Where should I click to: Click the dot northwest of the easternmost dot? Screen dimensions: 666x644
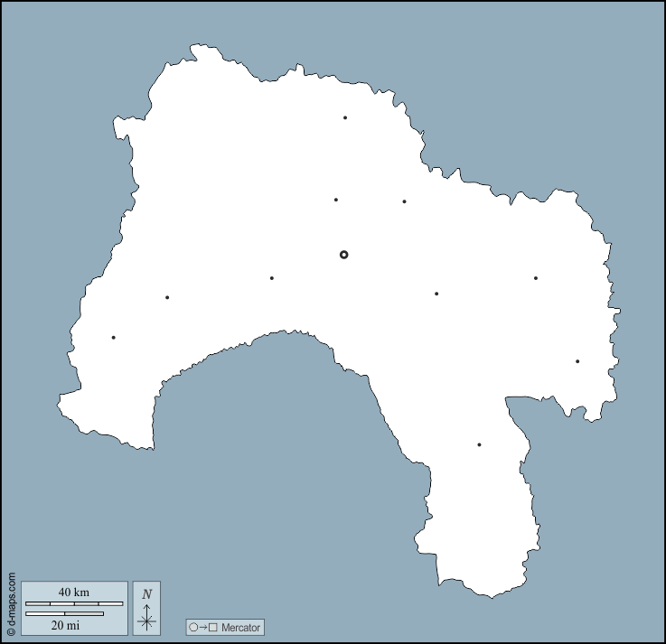point(535,278)
